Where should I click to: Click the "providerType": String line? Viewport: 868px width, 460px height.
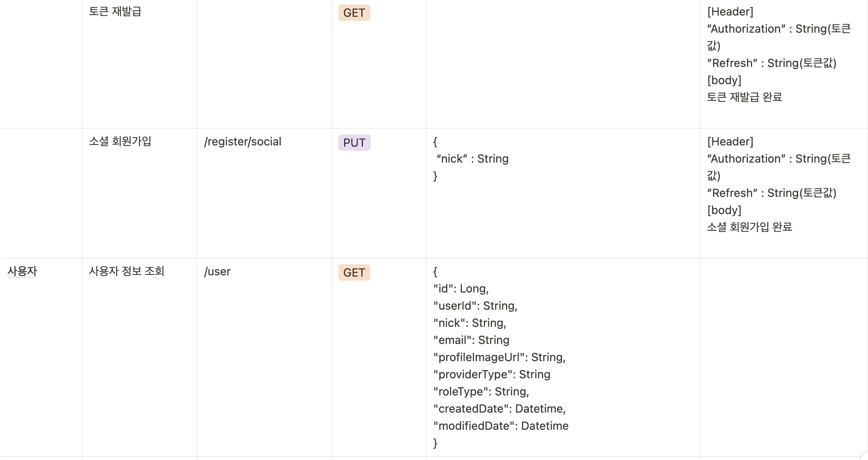(492, 375)
